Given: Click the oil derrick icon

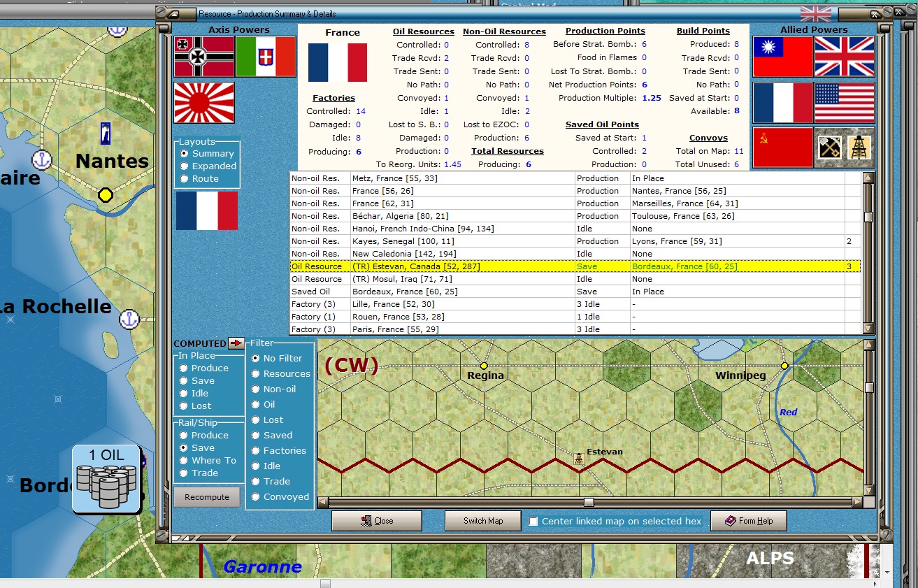Looking at the screenshot, I should tap(859, 148).
